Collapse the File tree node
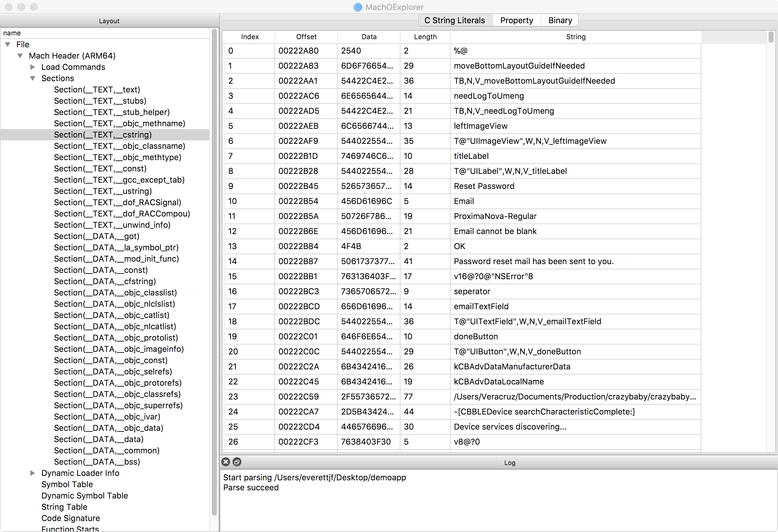Screen dimensions: 778x532 pyautogui.click(x=8, y=44)
